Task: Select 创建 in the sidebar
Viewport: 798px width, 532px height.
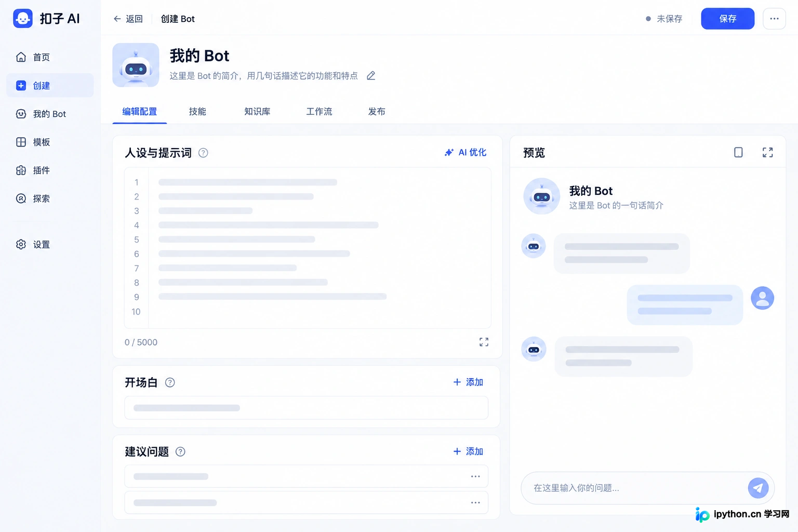Action: 50,85
